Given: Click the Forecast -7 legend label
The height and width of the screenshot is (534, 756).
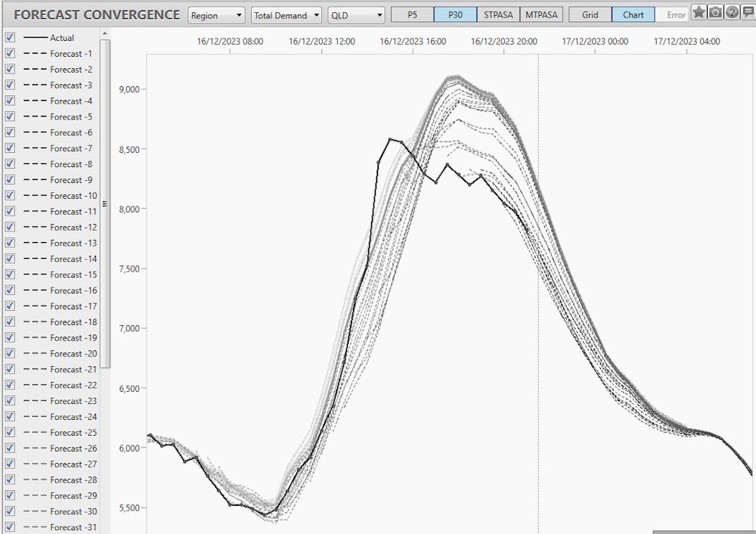Looking at the screenshot, I should click(x=71, y=148).
